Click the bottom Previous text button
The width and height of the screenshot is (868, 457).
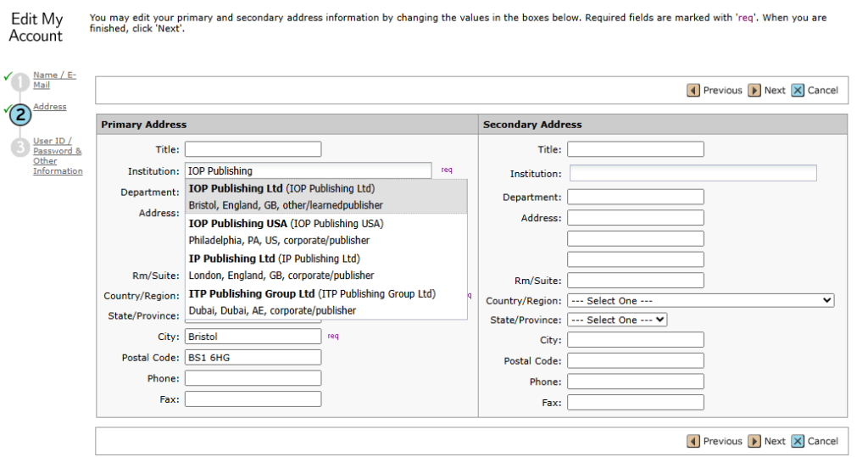click(x=722, y=441)
